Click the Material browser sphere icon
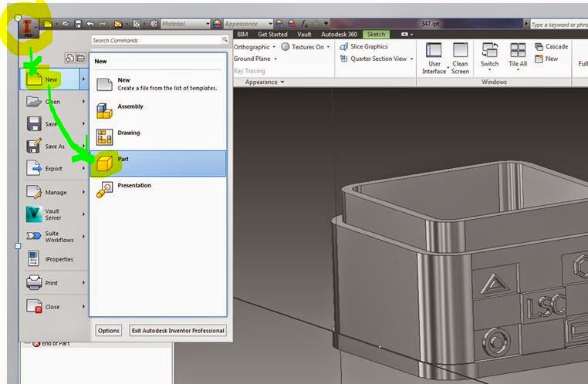 pos(154,24)
